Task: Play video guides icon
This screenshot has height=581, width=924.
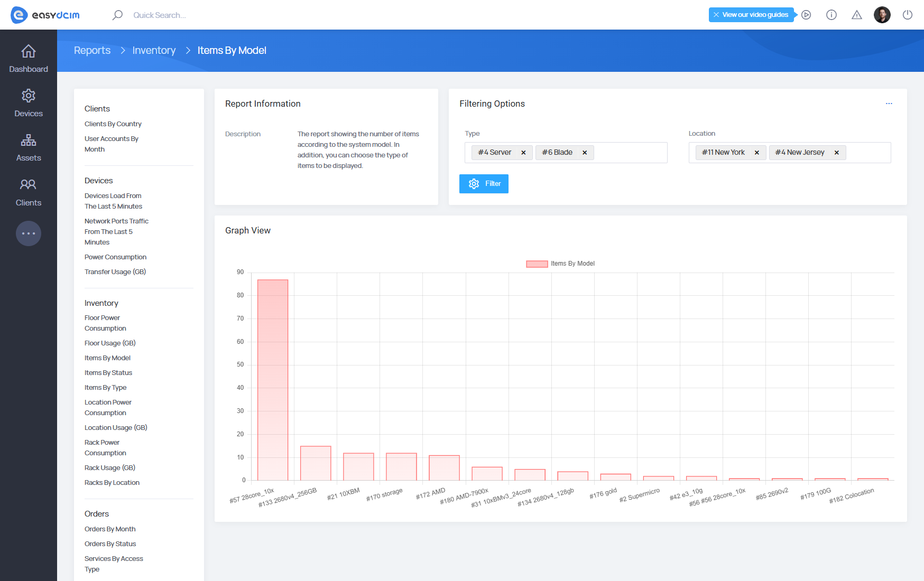Action: tap(806, 15)
